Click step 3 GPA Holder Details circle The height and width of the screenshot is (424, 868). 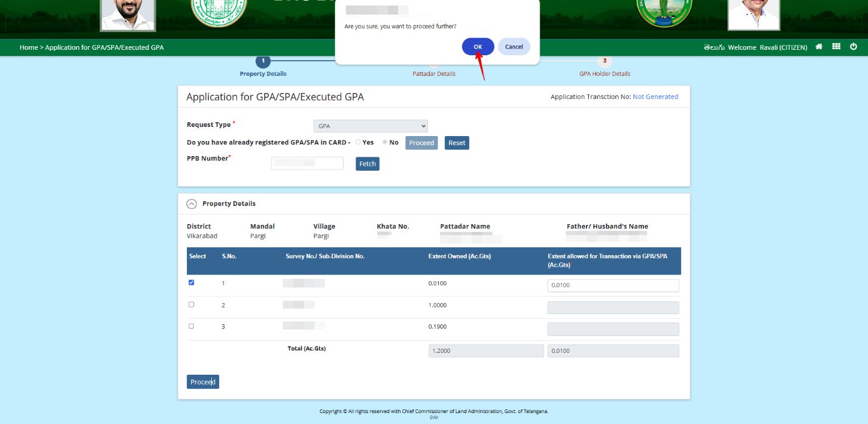(x=605, y=61)
